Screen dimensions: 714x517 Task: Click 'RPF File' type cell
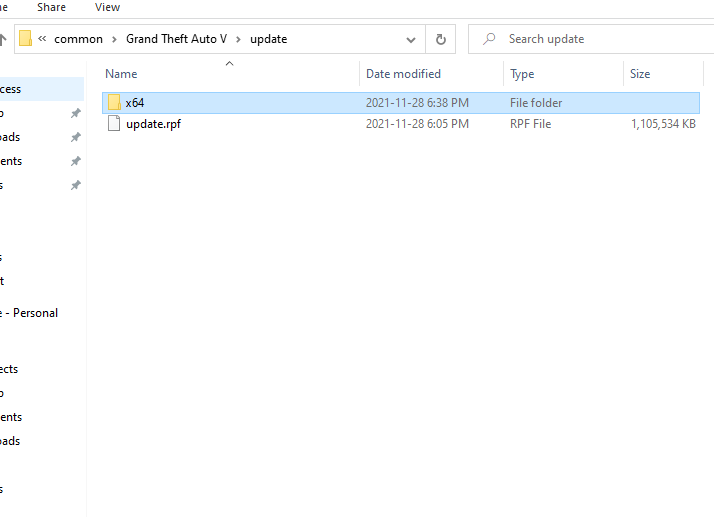click(530, 124)
